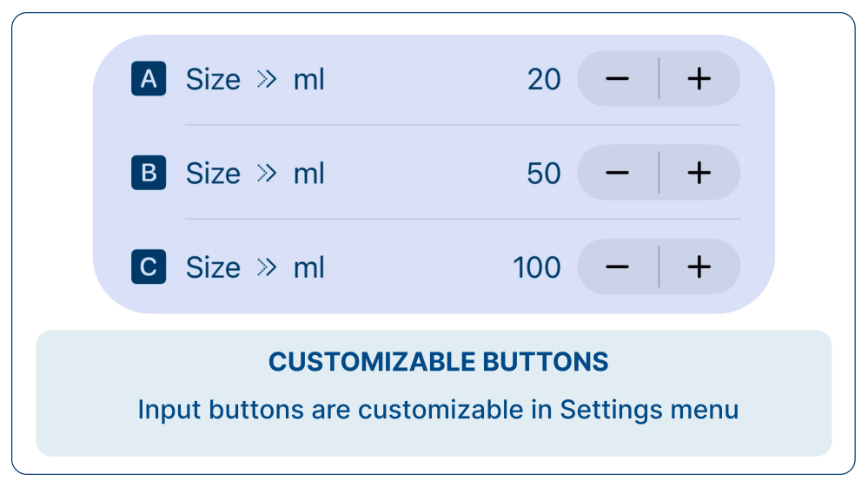Tap minus for size C stepper

pyautogui.click(x=617, y=267)
